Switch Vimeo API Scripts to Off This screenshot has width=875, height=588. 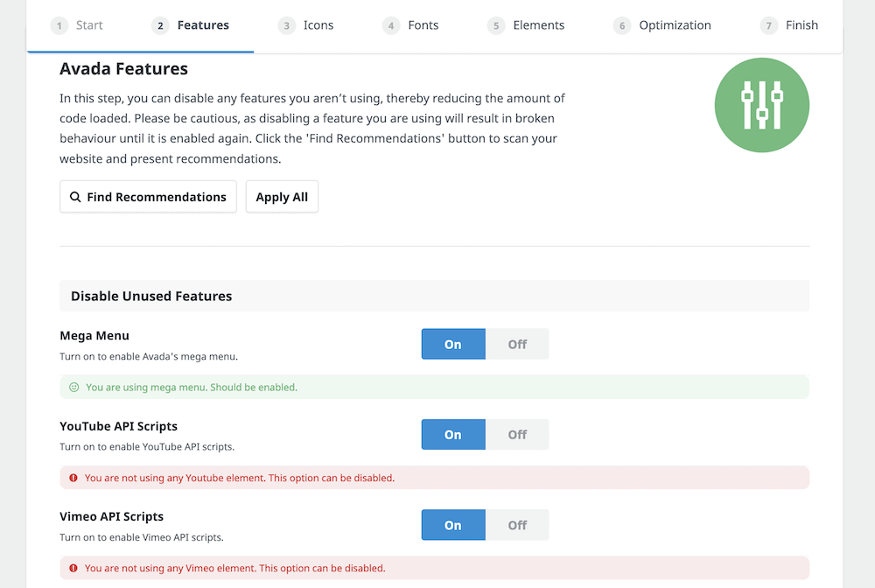tap(517, 525)
